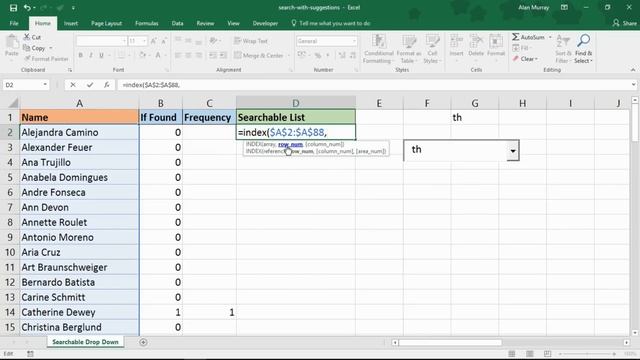This screenshot has height=360, width=640.
Task: Collapse the ribbon with the chevron
Action: pyautogui.click(x=633, y=70)
